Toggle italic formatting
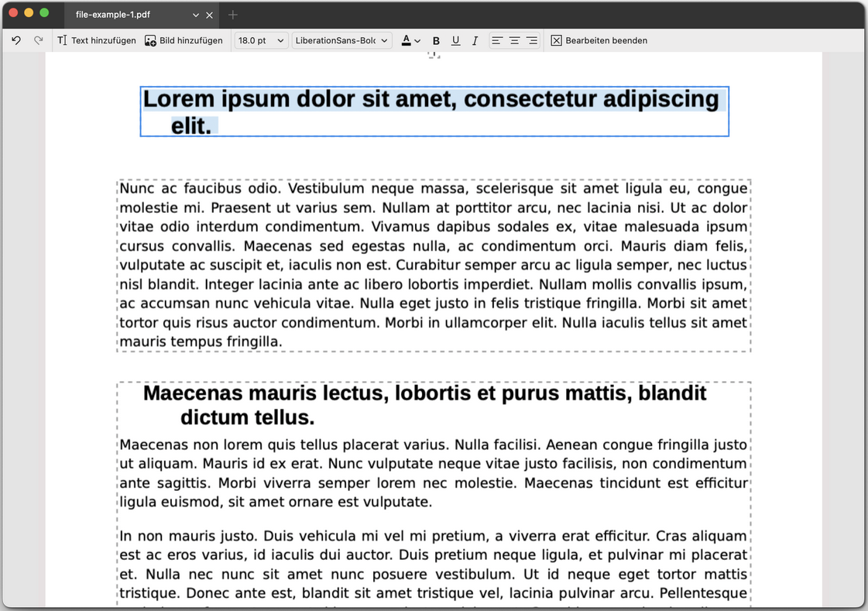The width and height of the screenshot is (868, 611). [x=475, y=40]
